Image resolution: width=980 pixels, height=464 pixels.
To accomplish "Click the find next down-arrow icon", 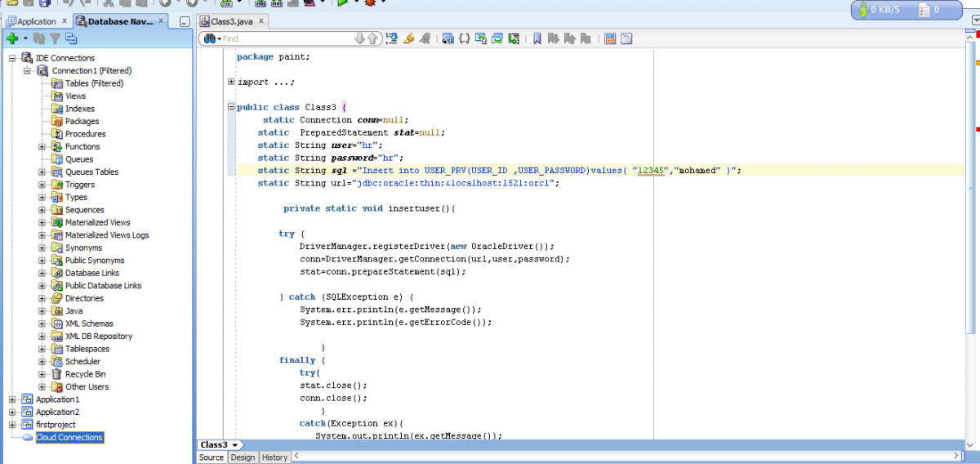I will point(360,38).
